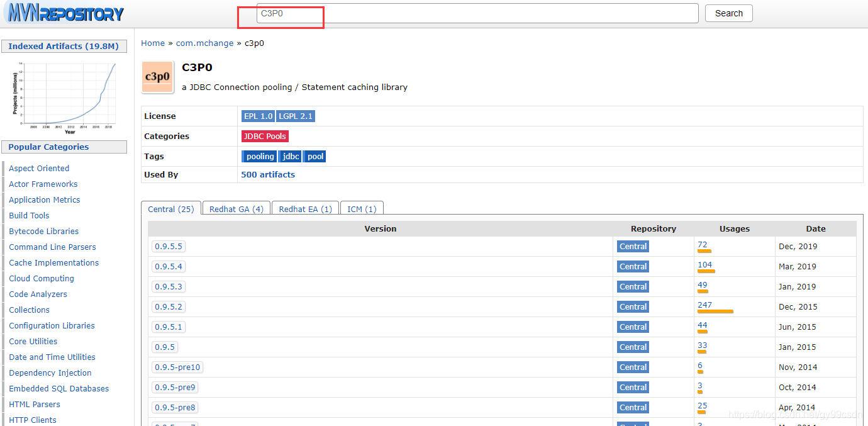Open the Core Utilities category
868x426 pixels.
click(x=33, y=341)
